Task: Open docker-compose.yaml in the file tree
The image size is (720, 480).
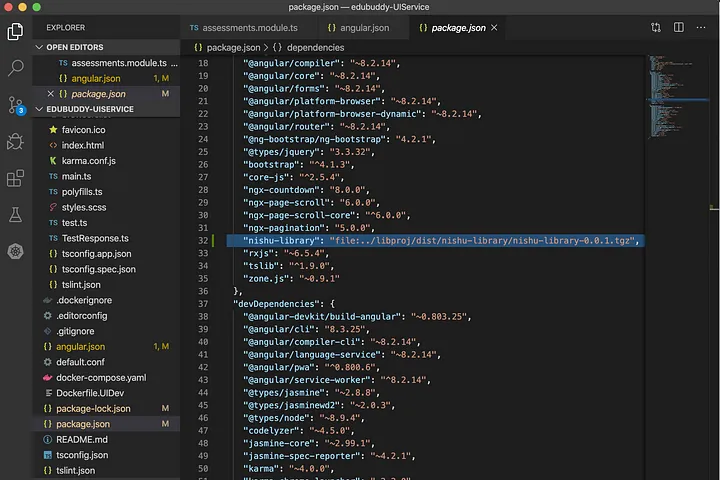Action: [100, 378]
